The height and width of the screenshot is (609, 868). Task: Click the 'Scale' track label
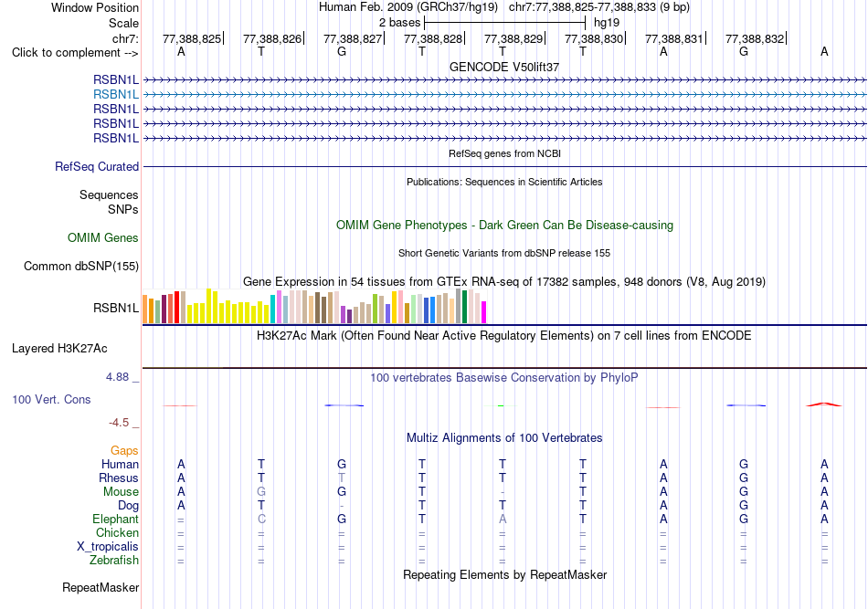pos(123,23)
